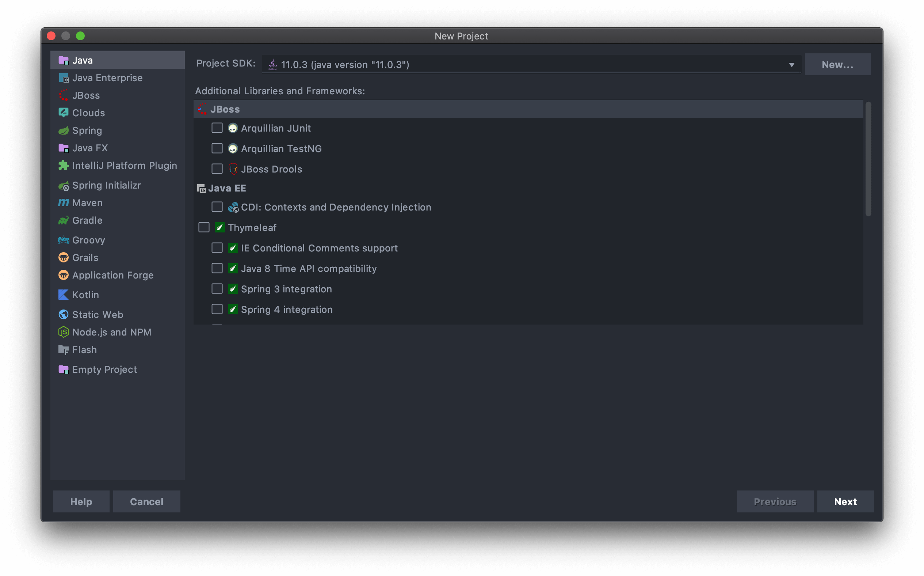Click the Java Enterprise icon

pyautogui.click(x=63, y=78)
